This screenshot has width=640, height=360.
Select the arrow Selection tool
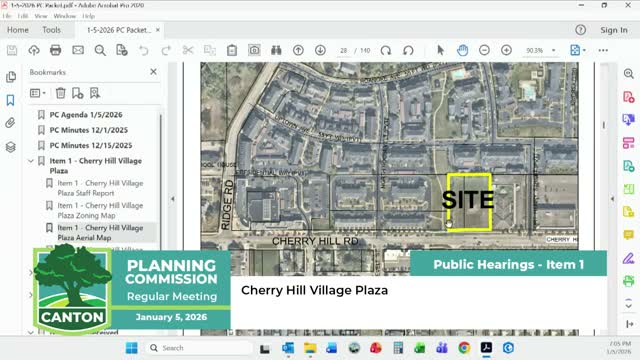[x=440, y=50]
